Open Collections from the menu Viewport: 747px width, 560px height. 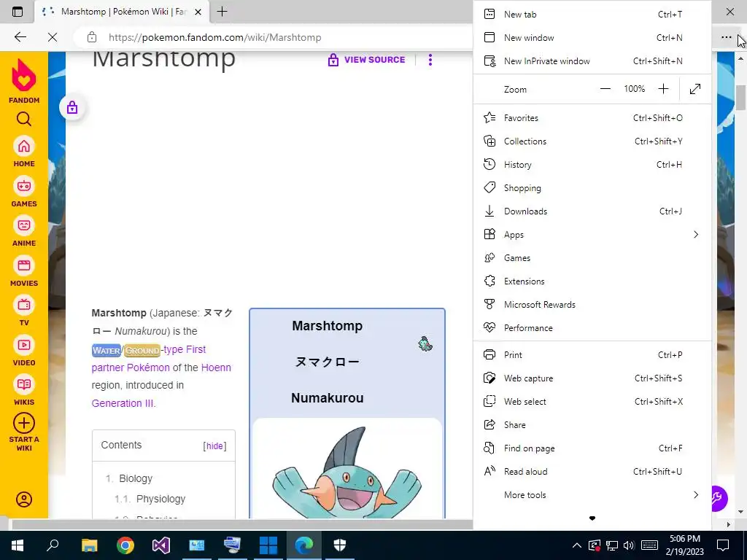click(592, 141)
